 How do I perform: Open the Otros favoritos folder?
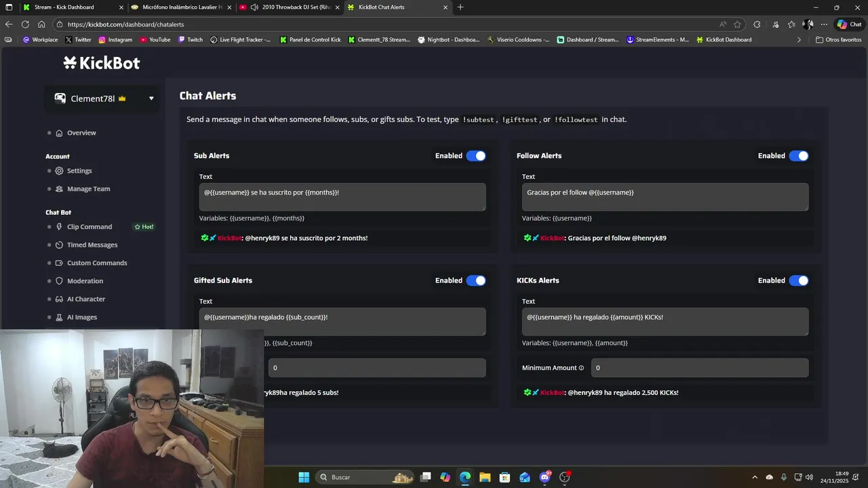coord(839,40)
